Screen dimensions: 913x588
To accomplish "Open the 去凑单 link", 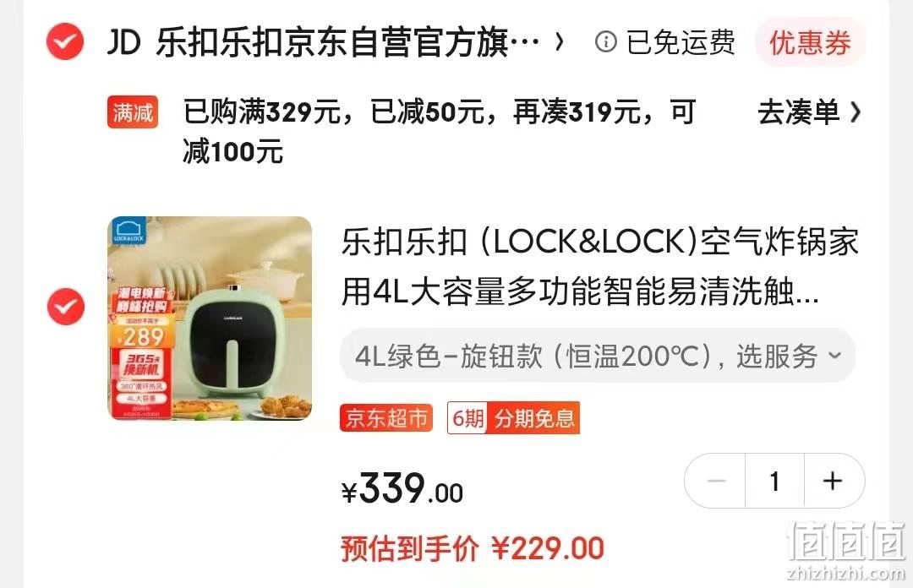I will (x=798, y=112).
